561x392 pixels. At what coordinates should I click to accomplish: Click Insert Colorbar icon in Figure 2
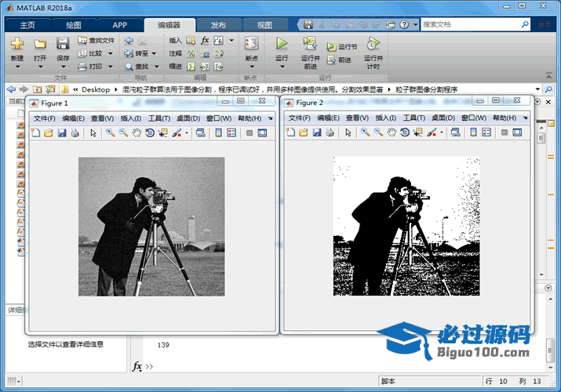click(473, 132)
